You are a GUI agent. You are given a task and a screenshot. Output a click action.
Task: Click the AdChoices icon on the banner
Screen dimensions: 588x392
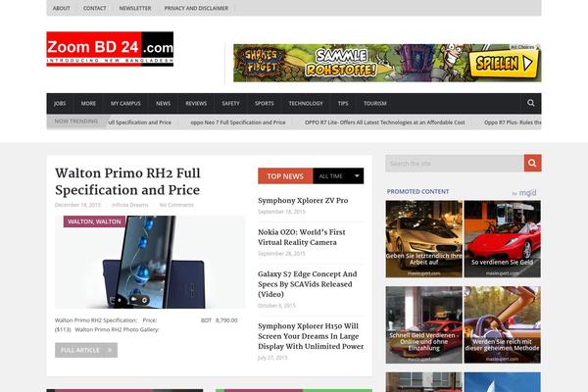pos(538,47)
